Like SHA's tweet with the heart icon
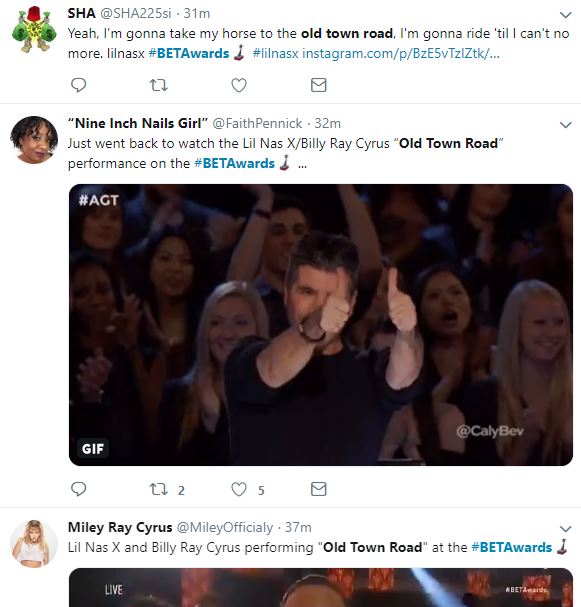This screenshot has height=607, width=581. pyautogui.click(x=239, y=85)
